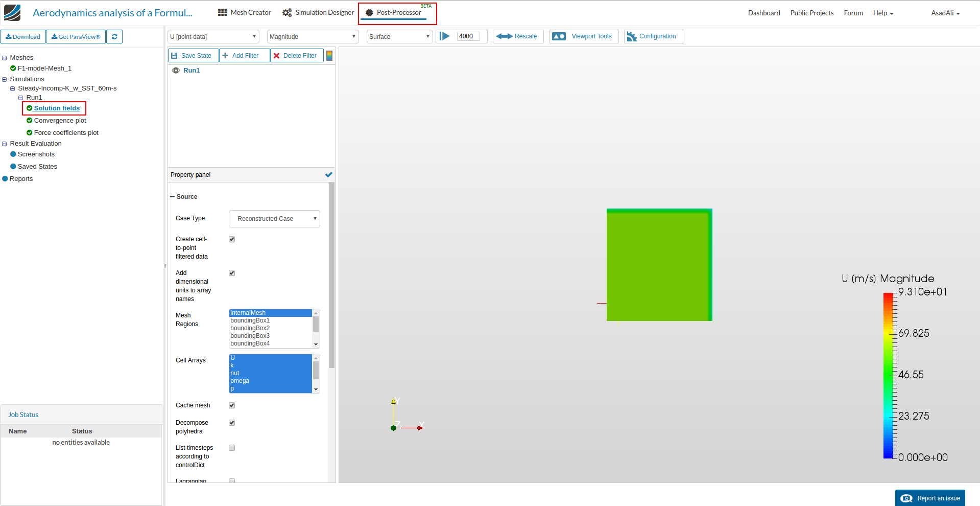The width and height of the screenshot is (980, 506).
Task: Click the Rescale double-arrow icon
Action: pyautogui.click(x=504, y=36)
